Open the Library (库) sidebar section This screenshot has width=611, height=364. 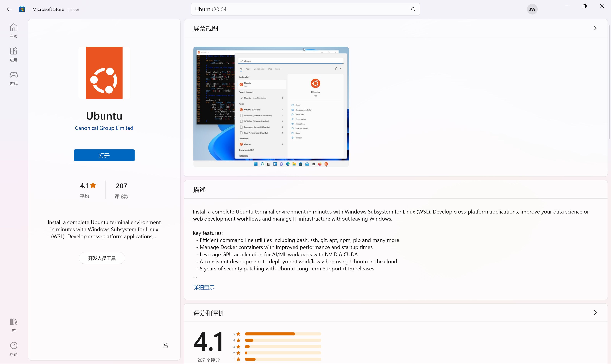14,325
